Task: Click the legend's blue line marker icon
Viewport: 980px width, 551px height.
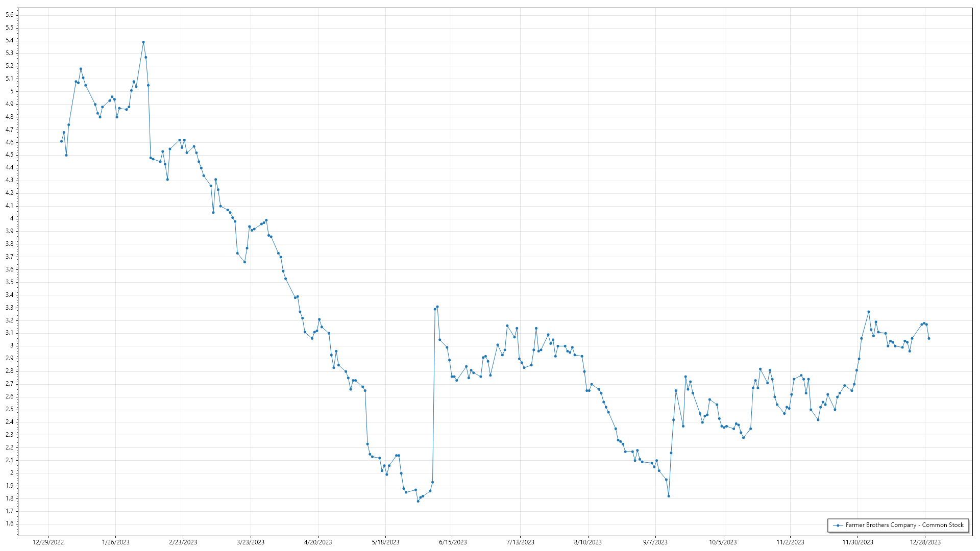Action: point(838,525)
